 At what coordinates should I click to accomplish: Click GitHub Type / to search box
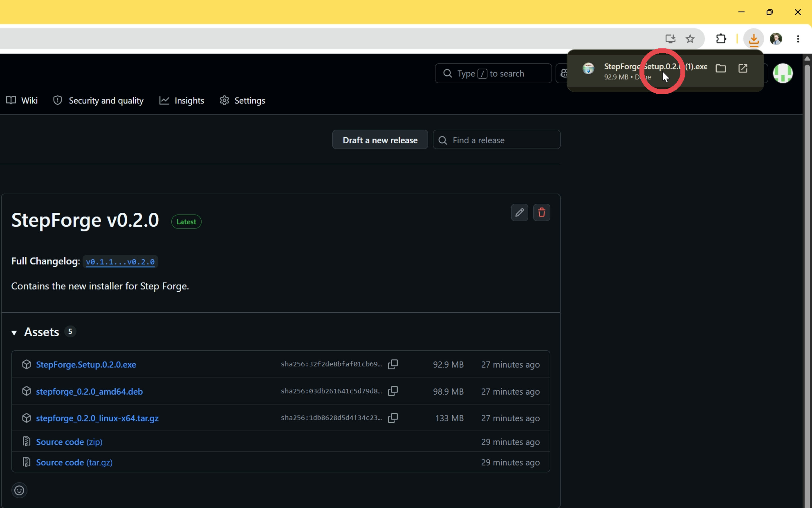tap(493, 73)
